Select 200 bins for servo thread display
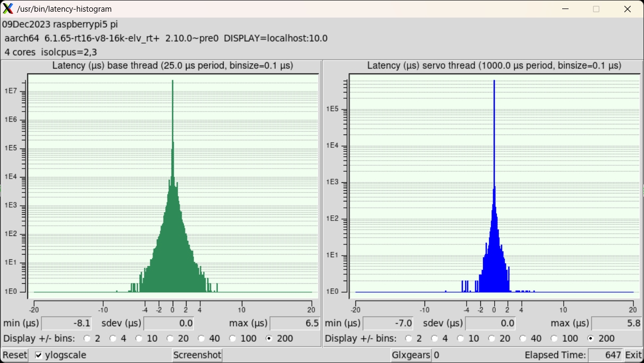Screen dimensions: 644x363 591,338
